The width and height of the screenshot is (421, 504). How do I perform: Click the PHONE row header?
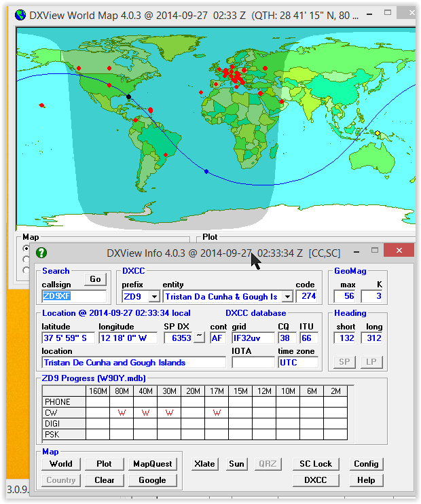coord(64,402)
